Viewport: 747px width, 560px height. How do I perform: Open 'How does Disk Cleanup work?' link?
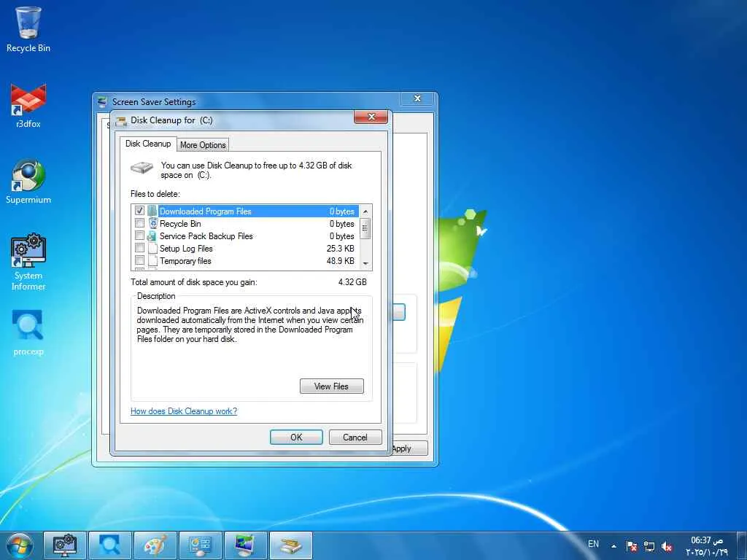click(x=184, y=411)
